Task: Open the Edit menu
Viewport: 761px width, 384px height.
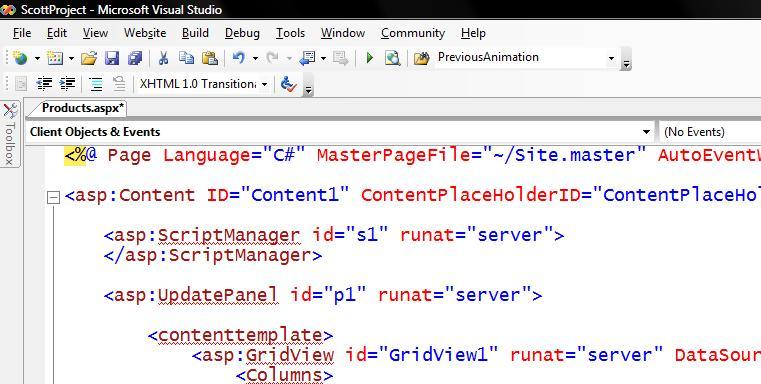Action: pyautogui.click(x=57, y=33)
